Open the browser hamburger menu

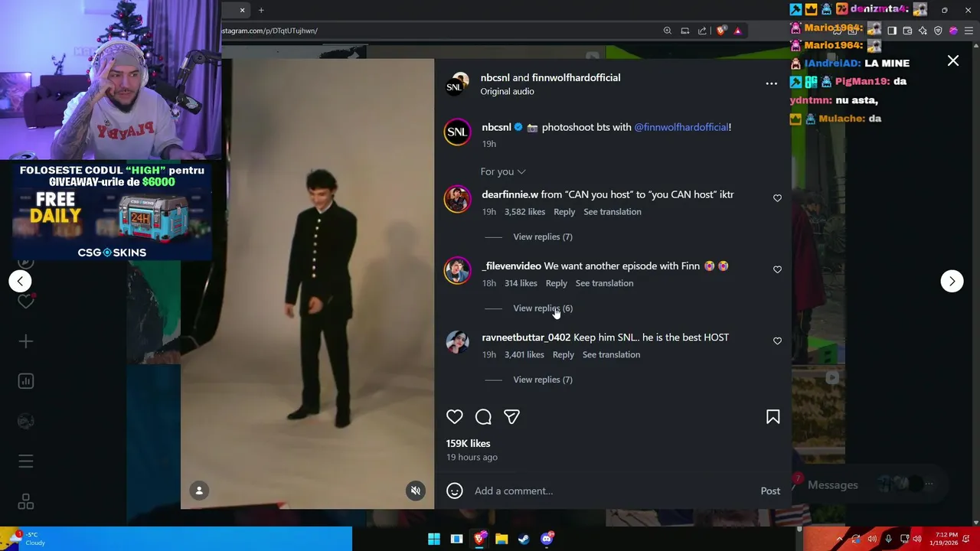coord(969,31)
